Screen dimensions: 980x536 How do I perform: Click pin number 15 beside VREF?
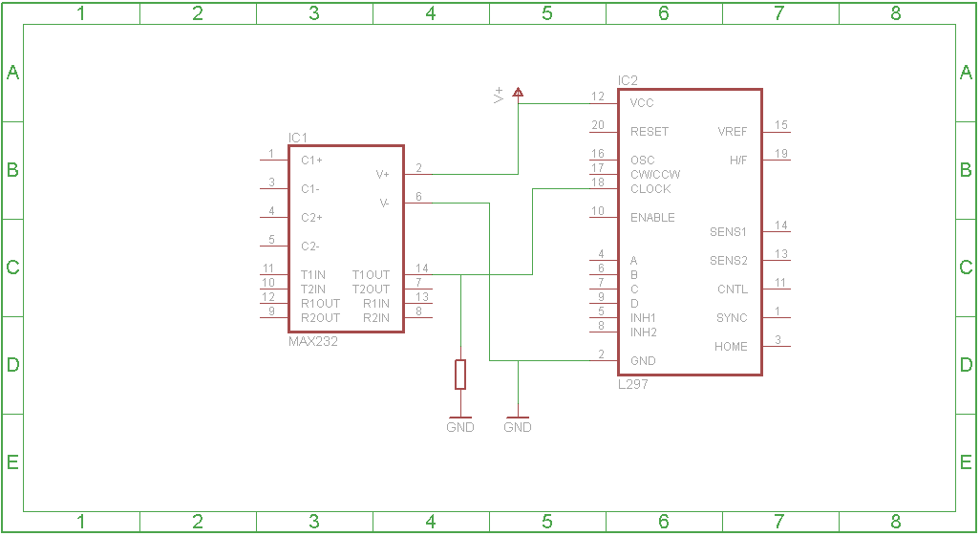(x=781, y=125)
